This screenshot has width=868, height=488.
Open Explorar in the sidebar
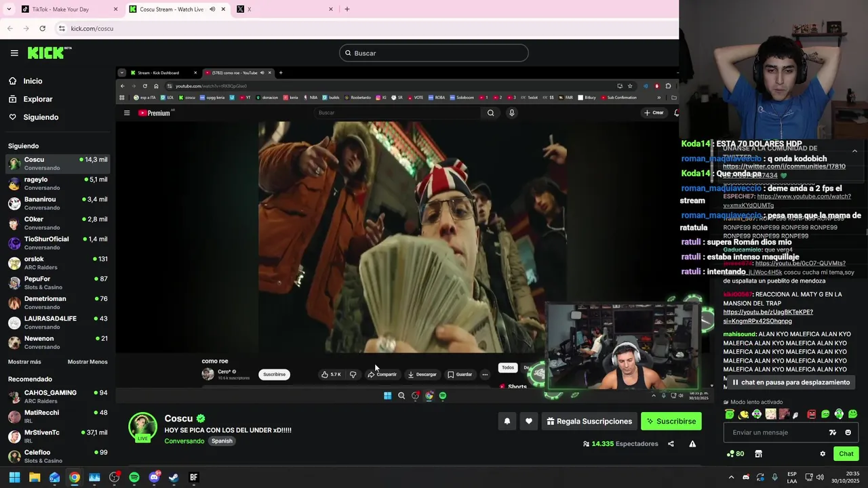click(x=37, y=99)
